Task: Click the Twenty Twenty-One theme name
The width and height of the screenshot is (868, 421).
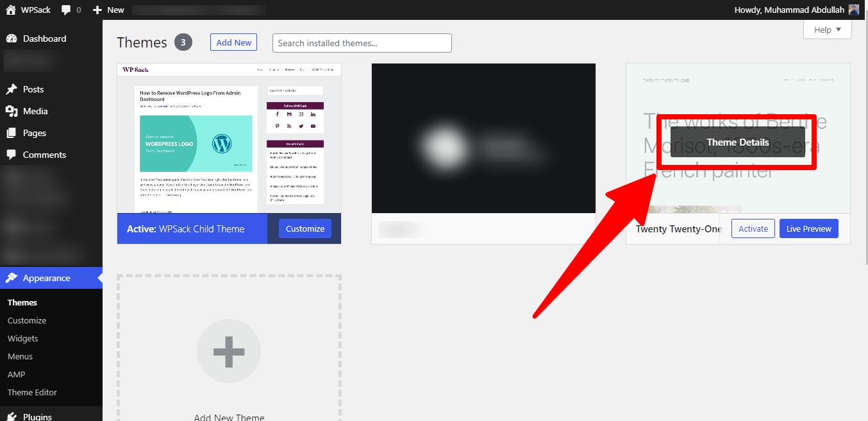Action: click(679, 228)
